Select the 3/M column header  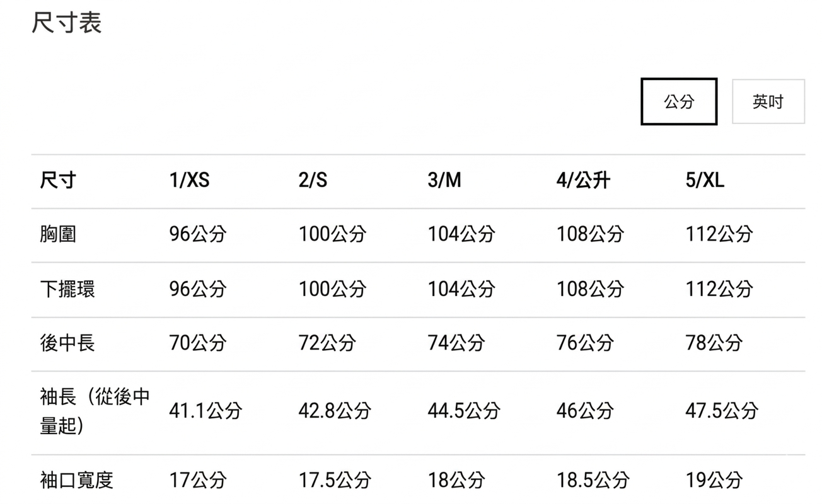[444, 181]
